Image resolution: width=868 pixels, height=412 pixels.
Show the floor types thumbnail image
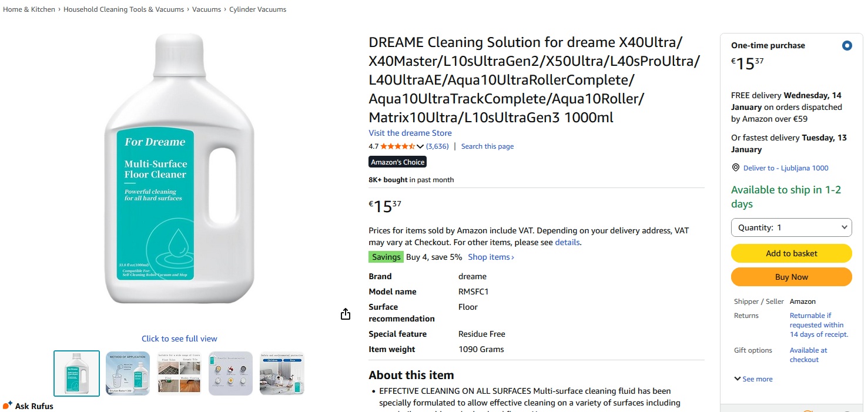click(x=179, y=373)
